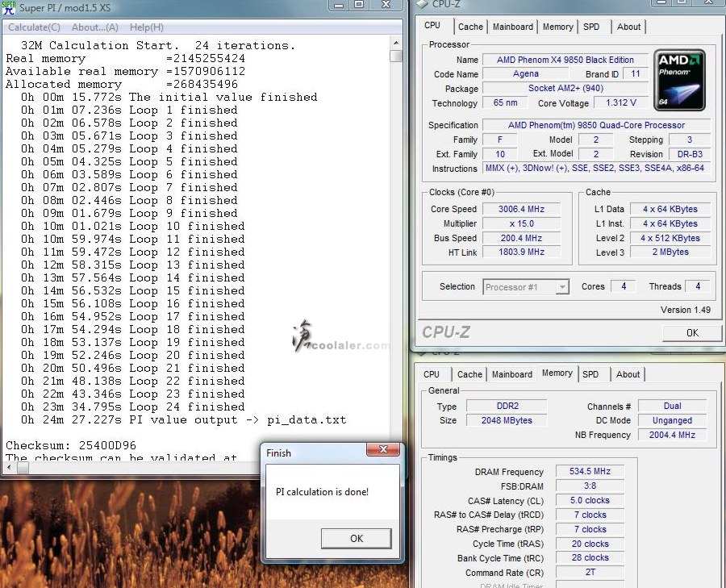
Task: Click the CAS# Latency value 5.0 clocks
Action: [x=590, y=501]
